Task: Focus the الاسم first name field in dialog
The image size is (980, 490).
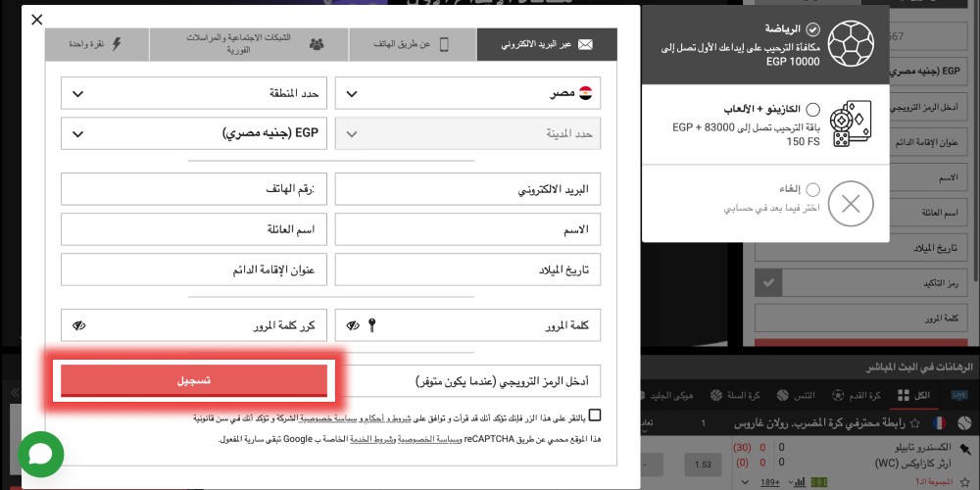Action: pyautogui.click(x=467, y=229)
